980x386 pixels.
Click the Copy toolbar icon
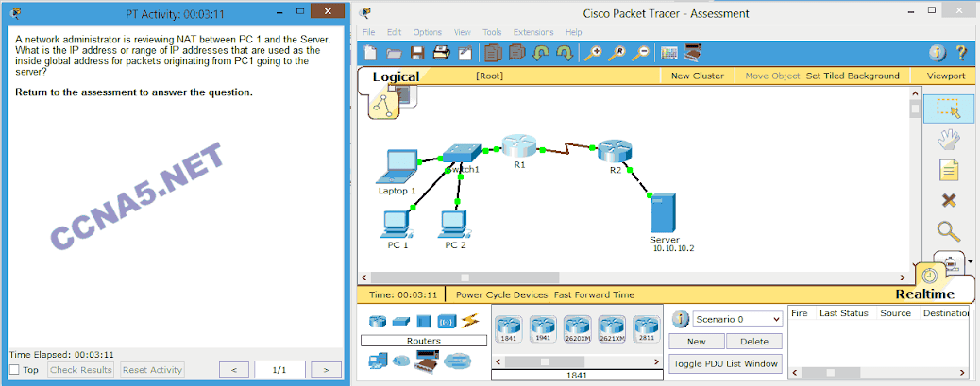tap(494, 54)
